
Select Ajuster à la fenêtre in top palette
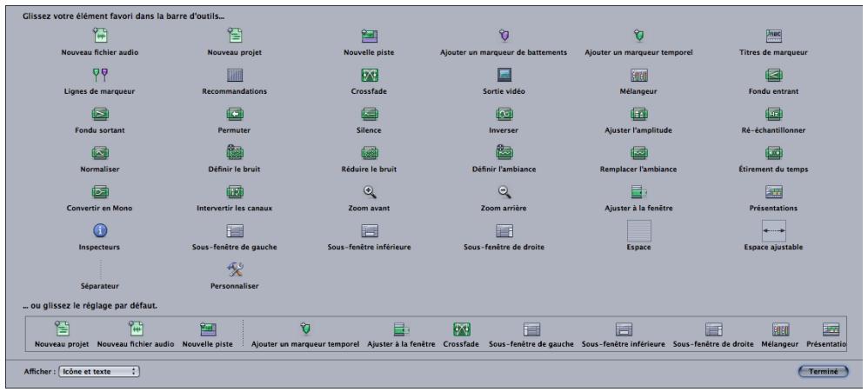(x=638, y=192)
